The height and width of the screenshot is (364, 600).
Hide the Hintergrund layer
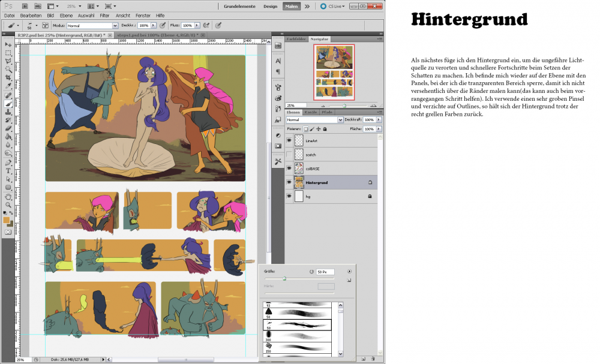(289, 182)
